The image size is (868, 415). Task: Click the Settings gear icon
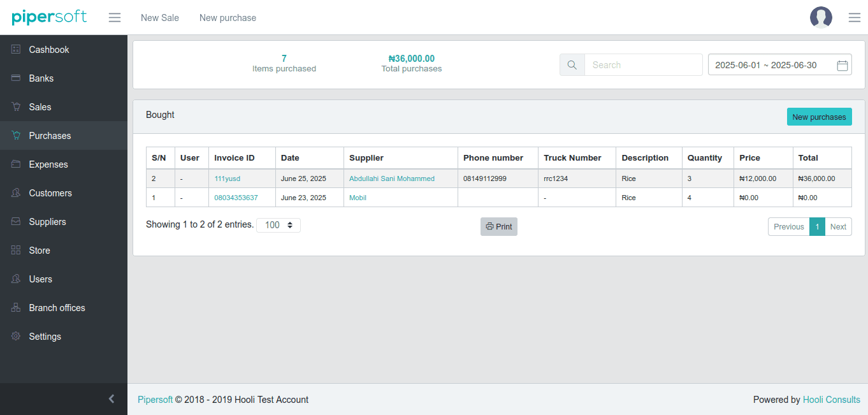(16, 336)
